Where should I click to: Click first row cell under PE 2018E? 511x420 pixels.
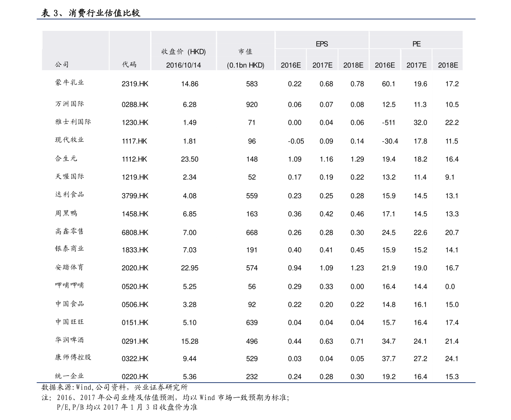448,80
